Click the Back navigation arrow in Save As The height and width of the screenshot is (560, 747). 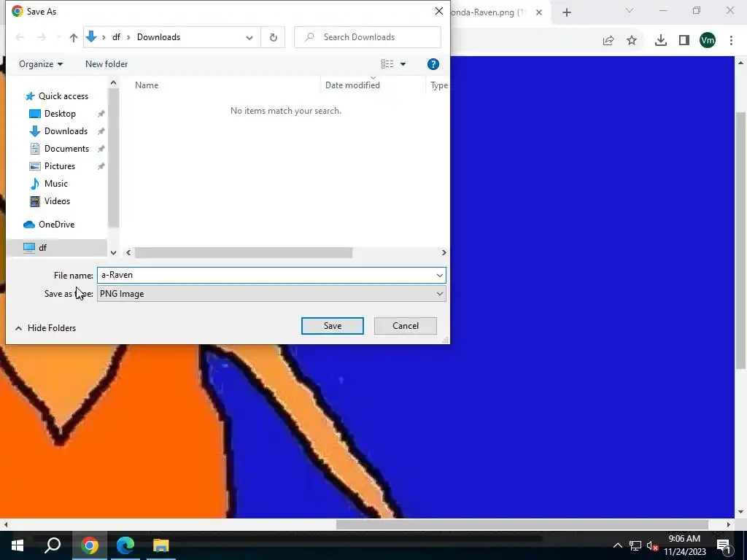point(20,38)
